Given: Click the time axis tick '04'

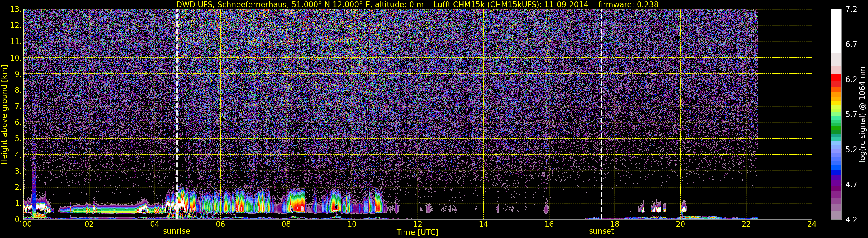Looking at the screenshot, I should (155, 224).
